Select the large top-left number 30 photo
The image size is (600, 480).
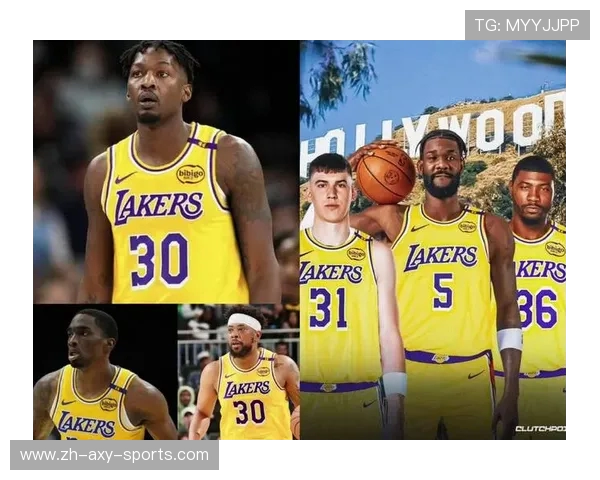165,170
